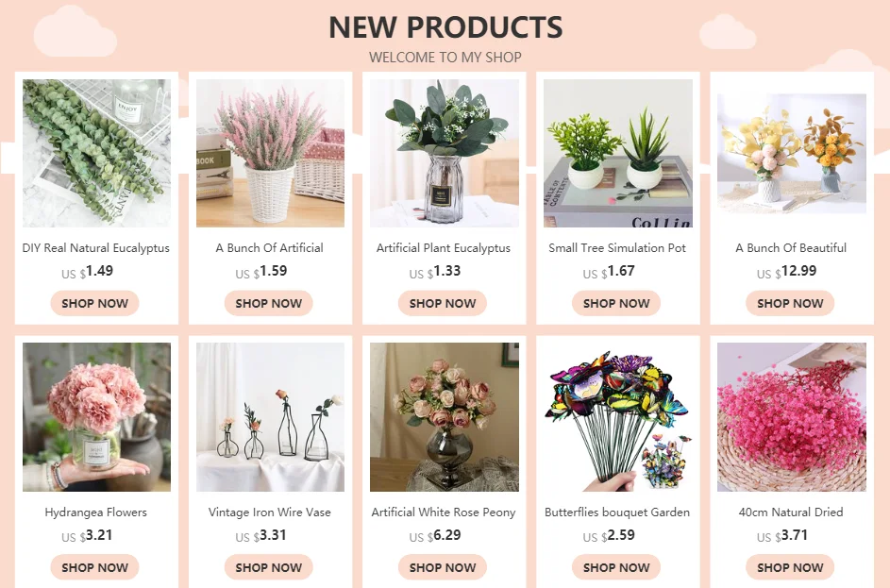Image resolution: width=890 pixels, height=588 pixels.
Task: Click the Vintage Iron Wire Vase image
Action: [x=270, y=417]
